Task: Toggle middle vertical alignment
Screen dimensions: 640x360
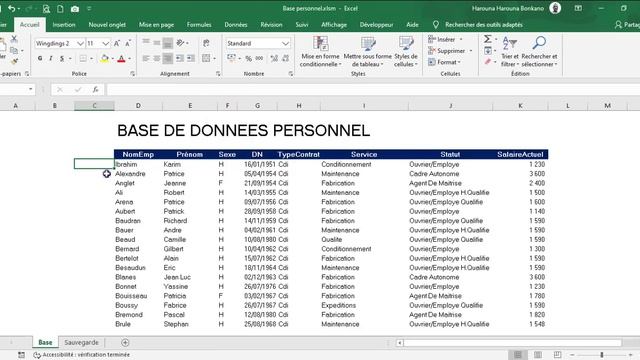Action: coord(157,42)
